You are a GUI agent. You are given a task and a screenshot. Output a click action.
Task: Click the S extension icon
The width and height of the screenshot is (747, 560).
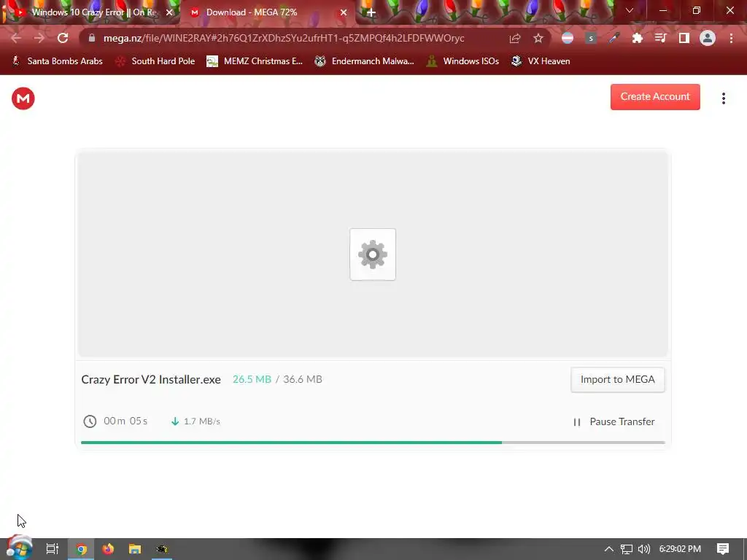click(x=591, y=38)
